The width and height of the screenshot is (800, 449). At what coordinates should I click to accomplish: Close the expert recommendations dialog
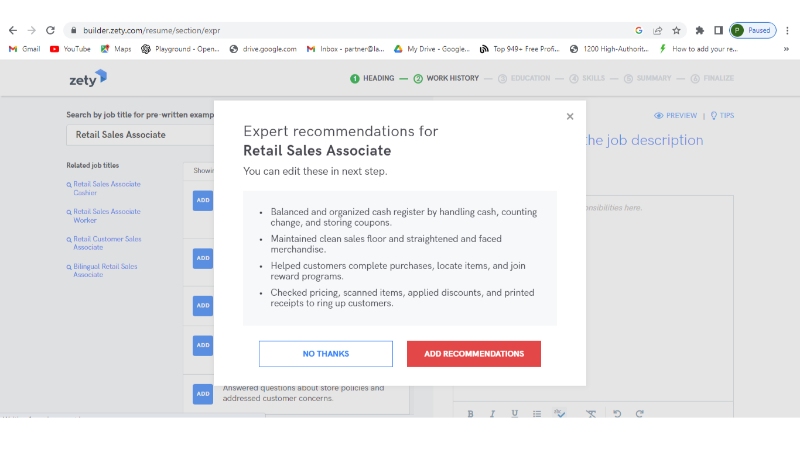570,117
